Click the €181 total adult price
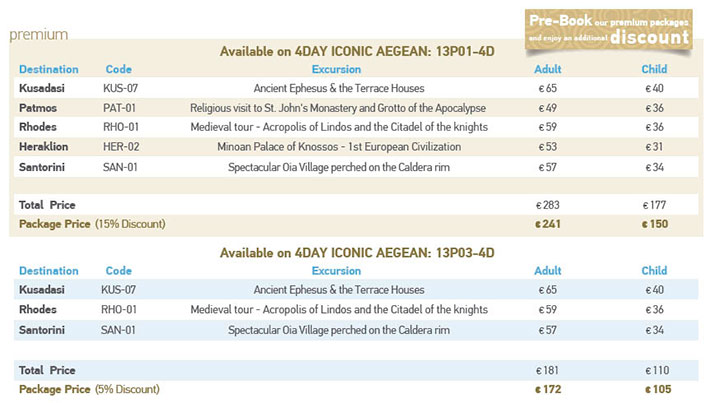This screenshot has width=710, height=403. click(547, 370)
